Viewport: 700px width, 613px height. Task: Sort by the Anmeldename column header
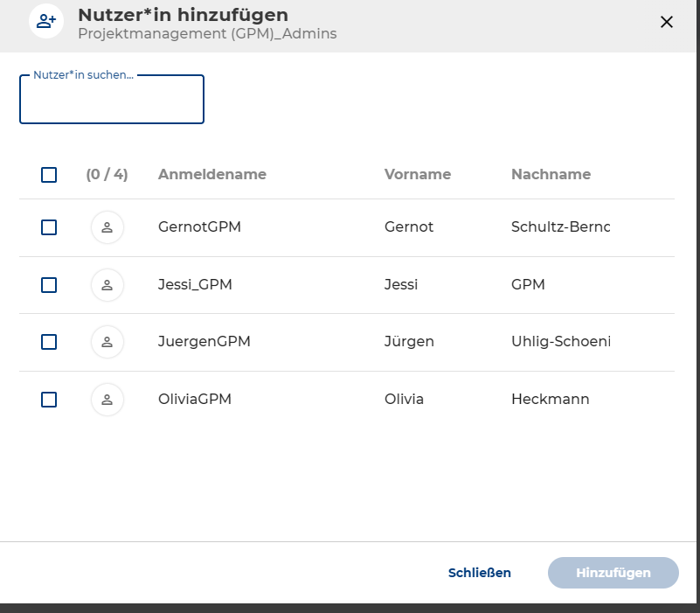click(x=211, y=174)
